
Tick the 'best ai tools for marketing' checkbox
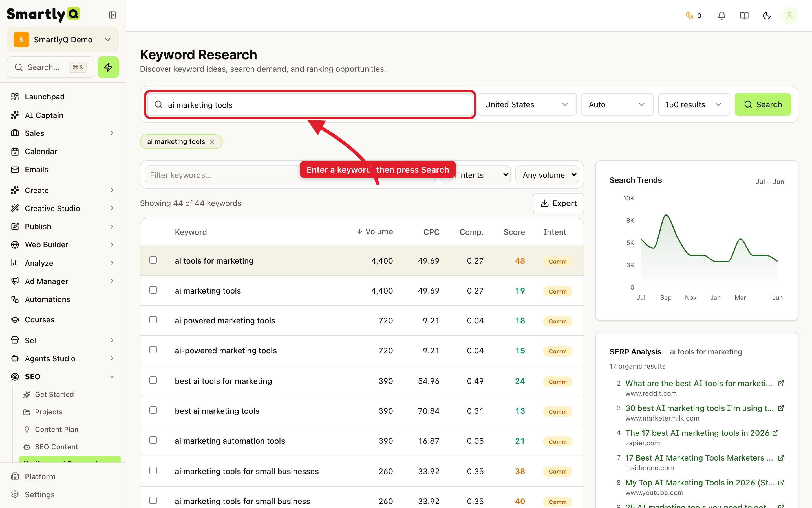(153, 380)
